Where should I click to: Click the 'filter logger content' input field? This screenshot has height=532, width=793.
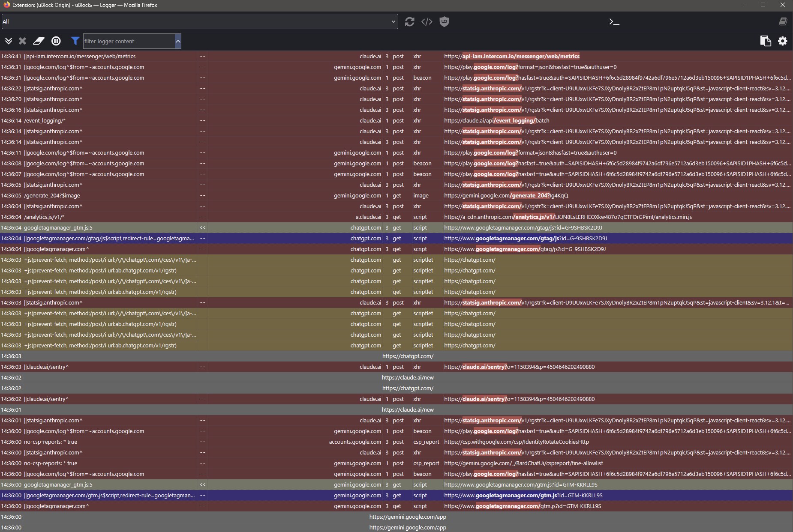[x=129, y=41]
